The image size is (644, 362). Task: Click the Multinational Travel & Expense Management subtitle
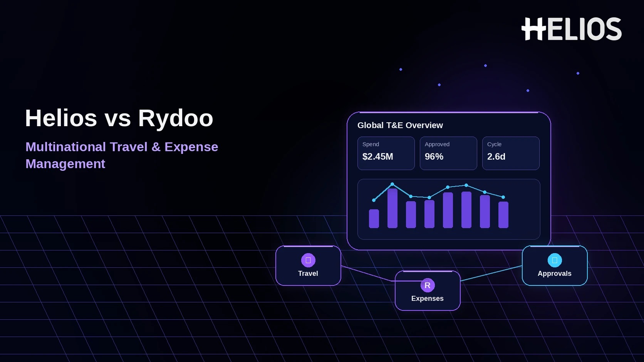122,155
